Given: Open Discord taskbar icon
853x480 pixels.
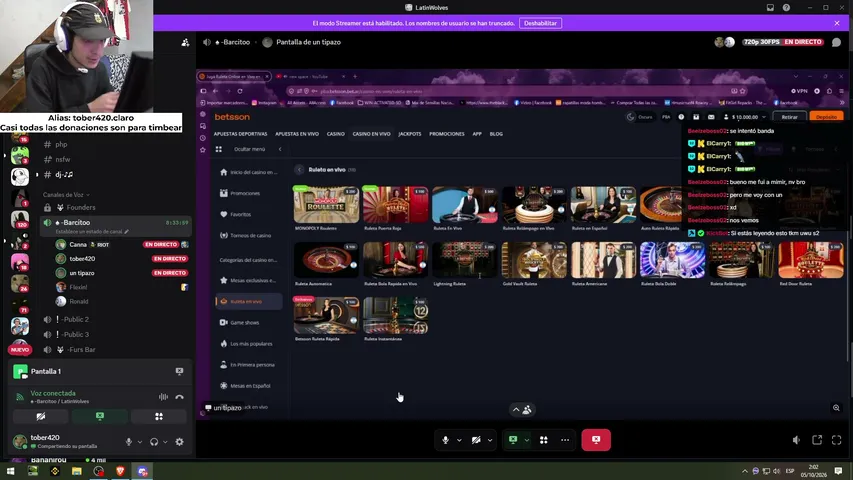Looking at the screenshot, I should [x=143, y=471].
